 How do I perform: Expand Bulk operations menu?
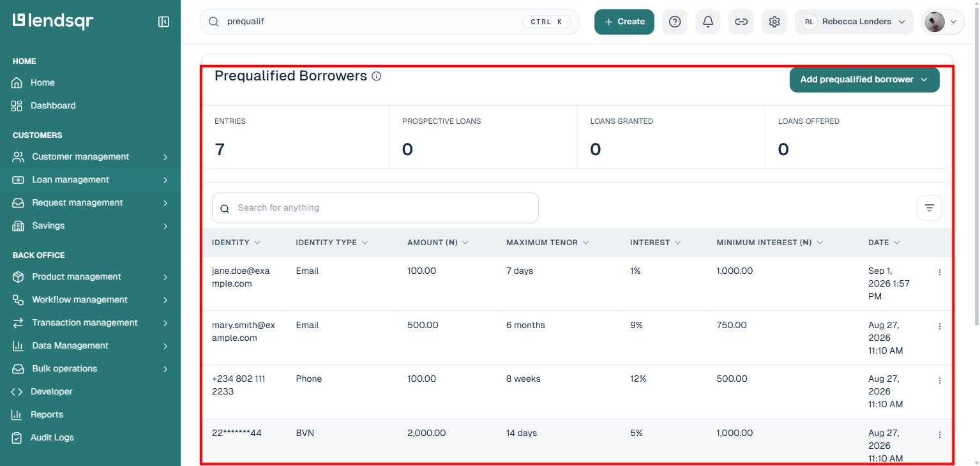tap(90, 369)
